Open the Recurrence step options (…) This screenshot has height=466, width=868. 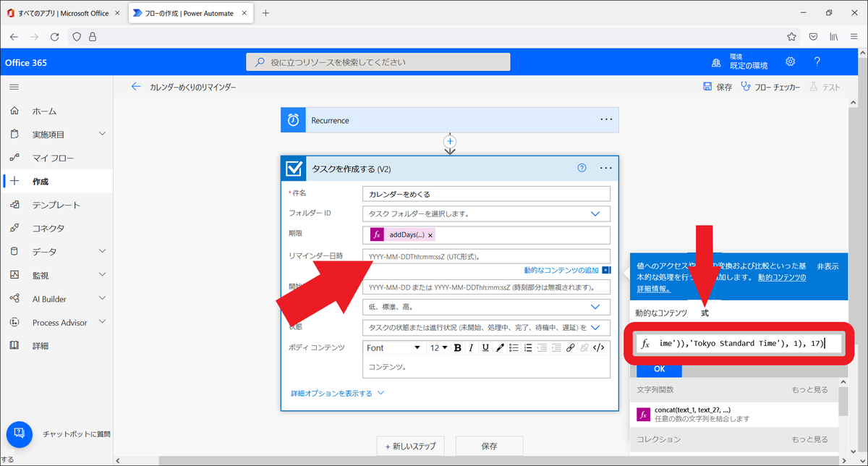tap(606, 120)
